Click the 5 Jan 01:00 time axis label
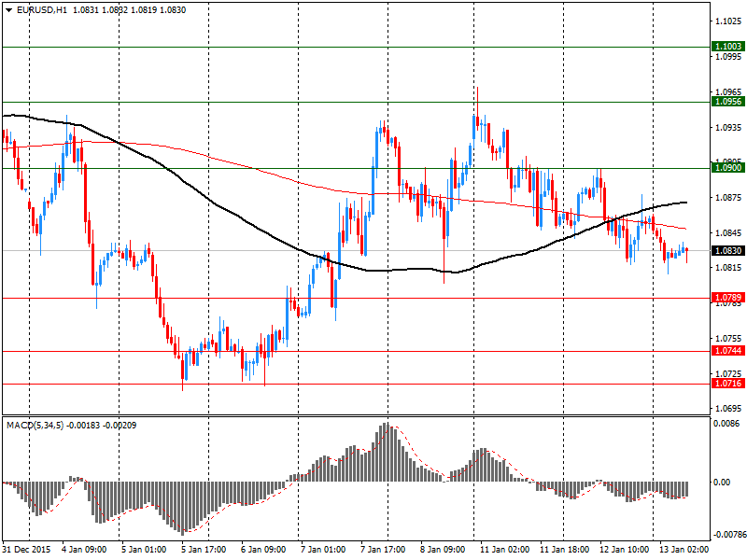747x560 pixels. [144, 550]
